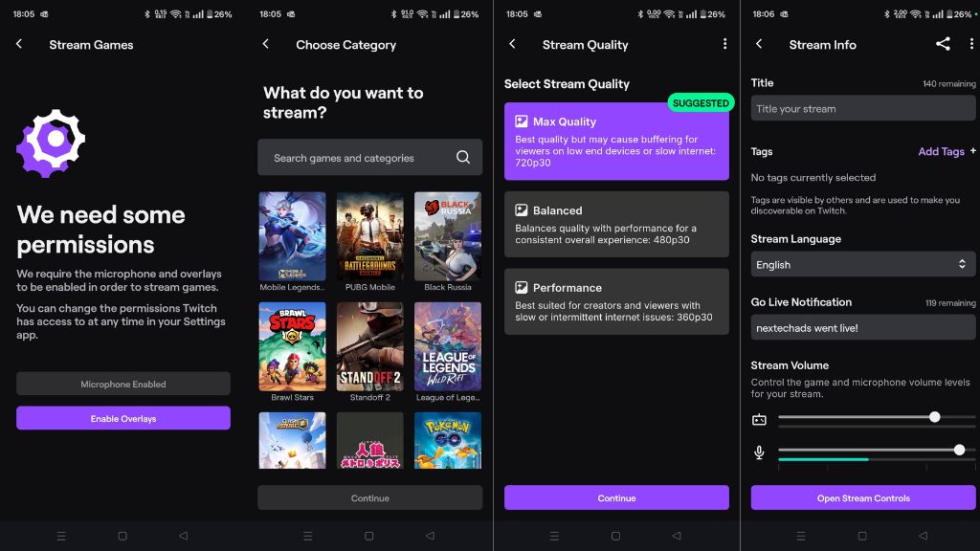
Task: Select the Performance stream option
Action: tap(616, 301)
